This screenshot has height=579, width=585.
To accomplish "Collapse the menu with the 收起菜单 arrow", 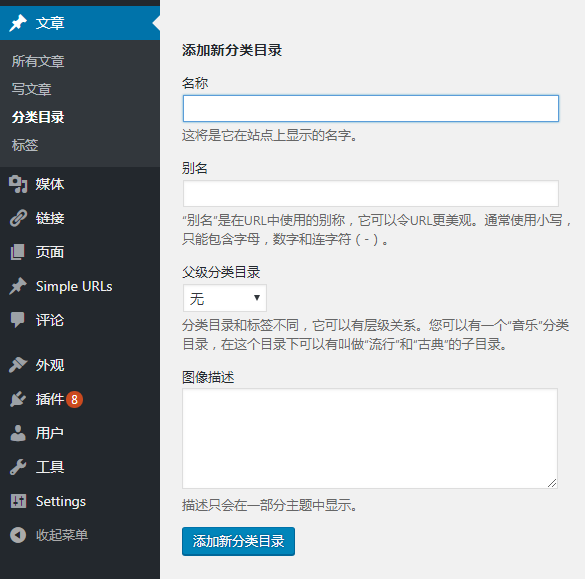I will coord(18,535).
